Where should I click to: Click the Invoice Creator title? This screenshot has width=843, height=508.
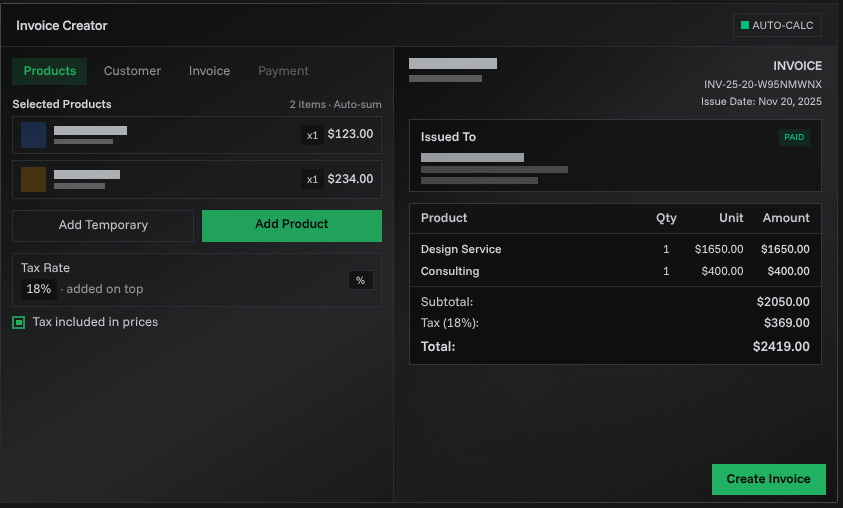click(62, 26)
